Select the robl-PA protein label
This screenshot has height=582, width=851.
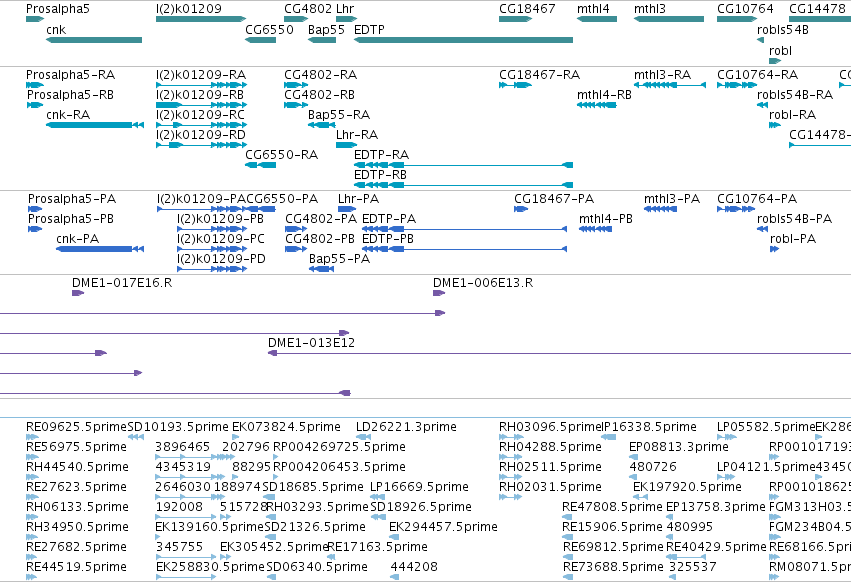point(793,239)
